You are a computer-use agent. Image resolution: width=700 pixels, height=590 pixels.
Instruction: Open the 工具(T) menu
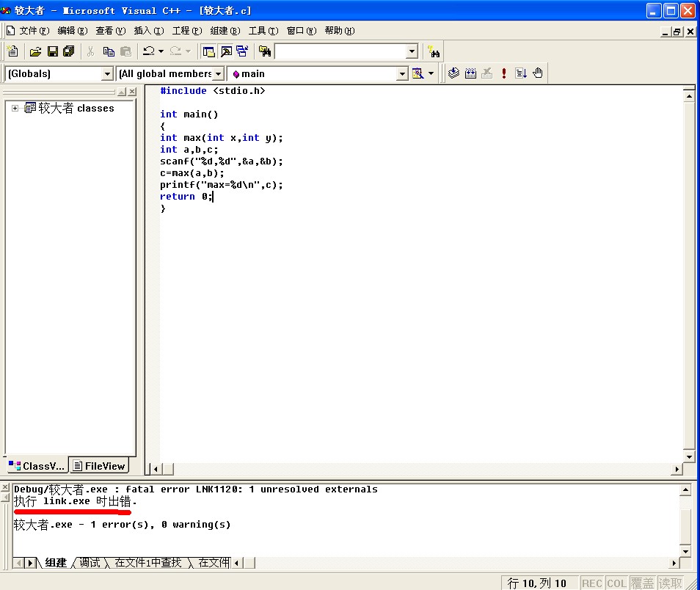pyautogui.click(x=263, y=31)
